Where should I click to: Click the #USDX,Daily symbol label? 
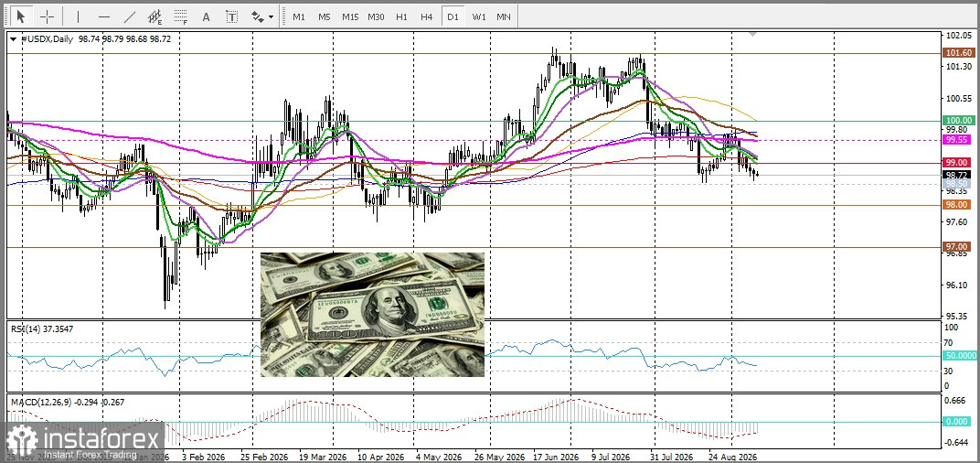pyautogui.click(x=48, y=38)
